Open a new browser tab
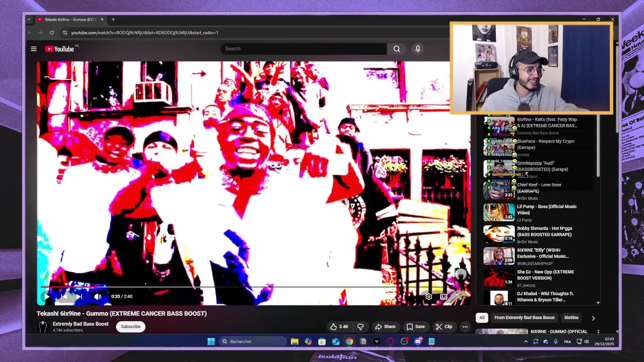The height and width of the screenshot is (362, 644). click(113, 20)
